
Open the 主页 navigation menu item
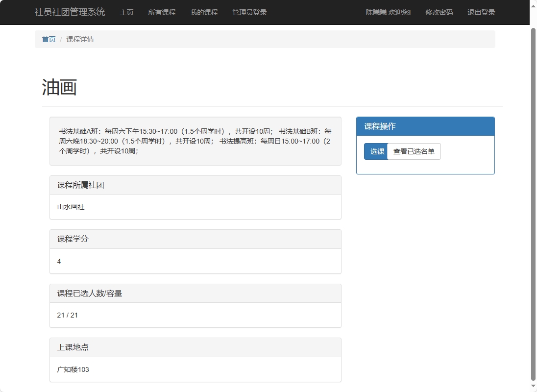126,12
